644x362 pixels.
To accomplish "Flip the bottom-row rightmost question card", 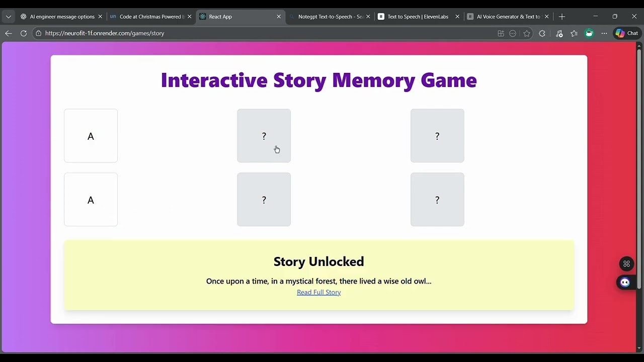I will pos(437,200).
